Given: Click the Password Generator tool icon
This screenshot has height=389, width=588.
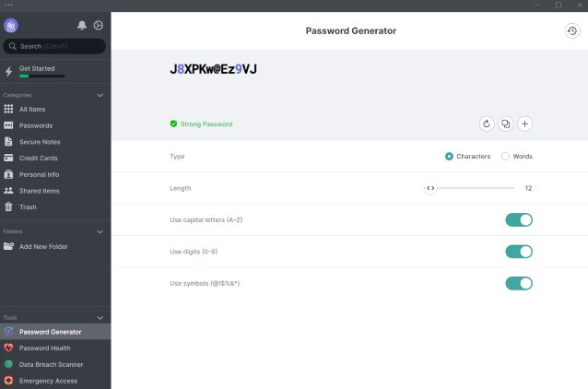Looking at the screenshot, I should click(x=8, y=331).
